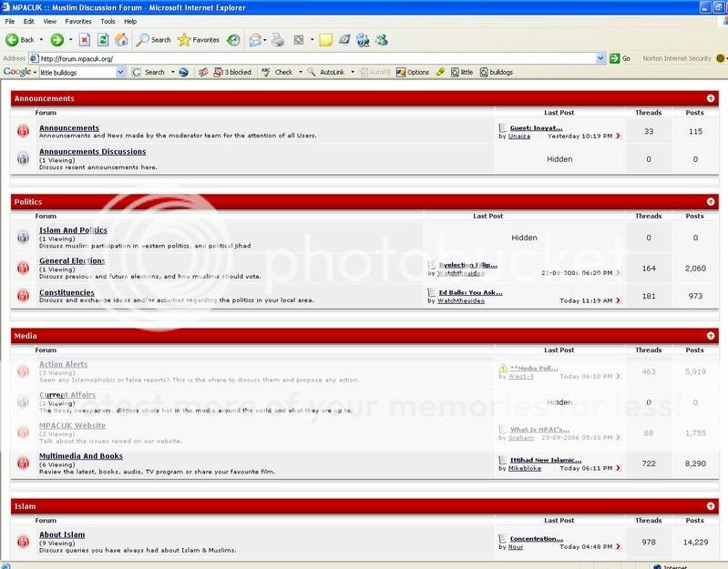The height and width of the screenshot is (569, 728).
Task: Collapse the Politics category
Action: (x=711, y=202)
